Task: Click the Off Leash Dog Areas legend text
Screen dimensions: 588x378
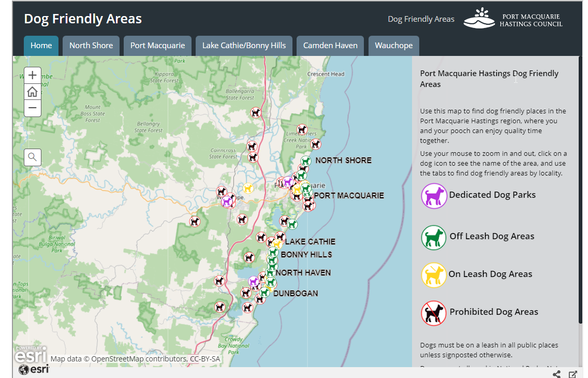Action: 492,236
